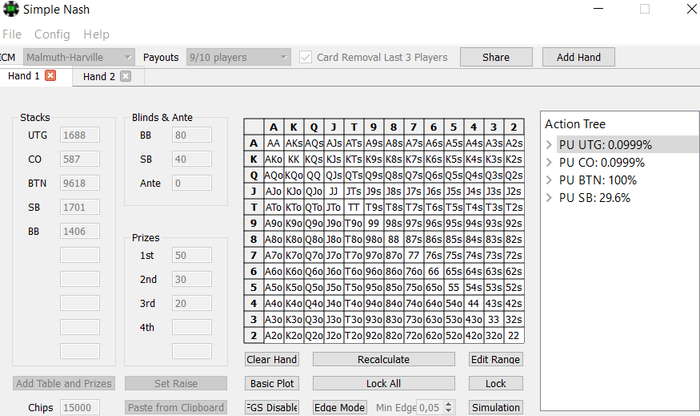Click the Paste from Clipboard button

tap(176, 408)
